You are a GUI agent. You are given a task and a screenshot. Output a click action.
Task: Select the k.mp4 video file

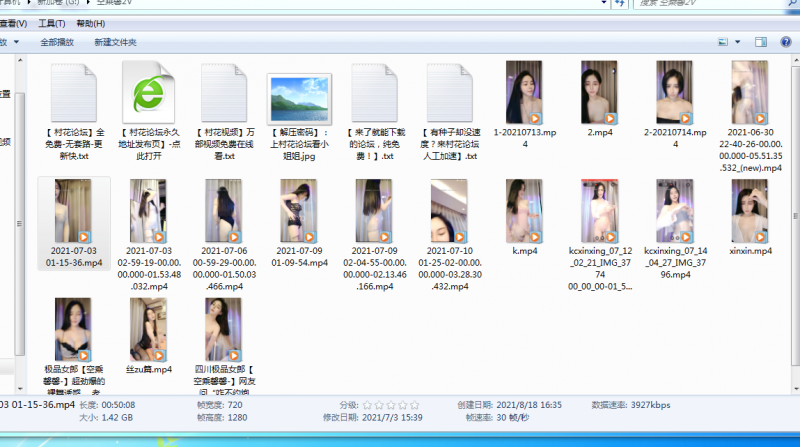(525, 217)
